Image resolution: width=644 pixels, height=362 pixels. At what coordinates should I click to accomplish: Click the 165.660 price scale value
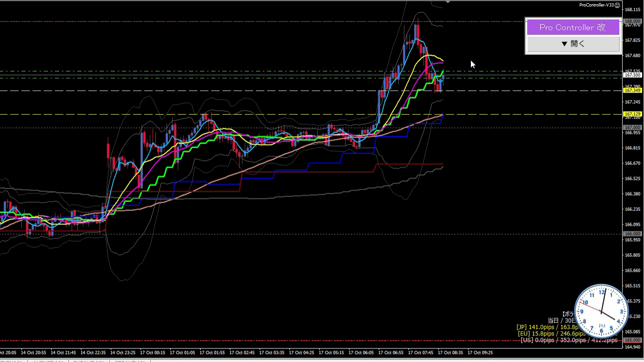tap(632, 270)
